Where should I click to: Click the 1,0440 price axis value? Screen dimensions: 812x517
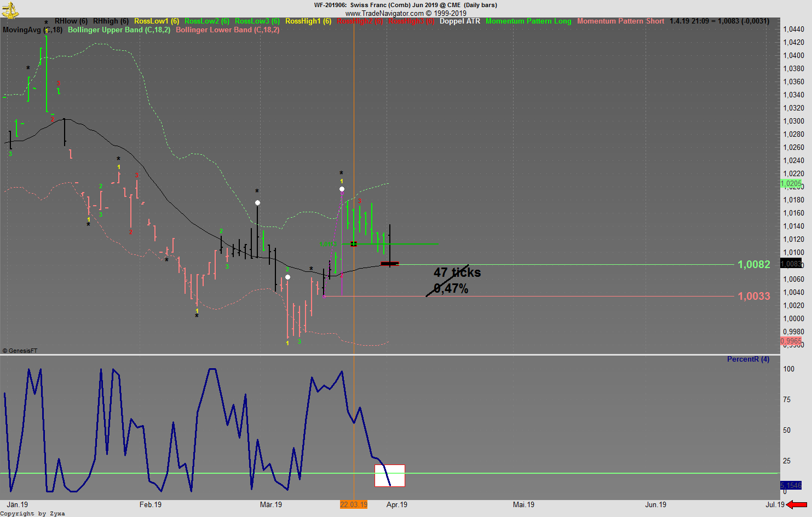[x=793, y=29]
